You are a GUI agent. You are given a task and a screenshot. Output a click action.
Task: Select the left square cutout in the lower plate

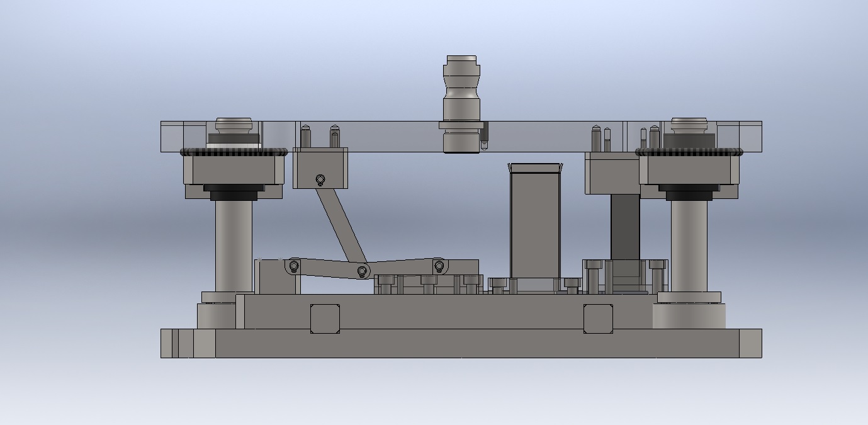click(325, 319)
